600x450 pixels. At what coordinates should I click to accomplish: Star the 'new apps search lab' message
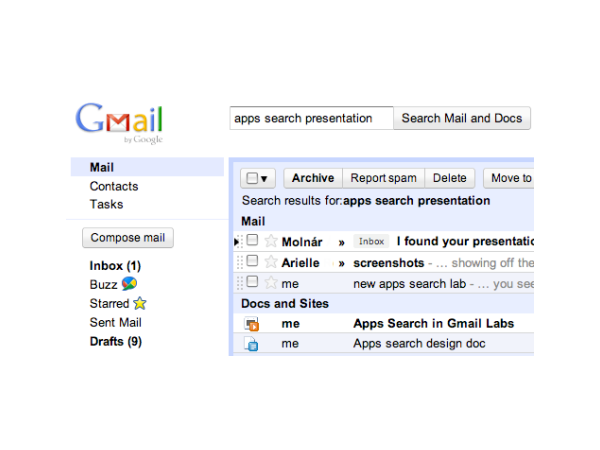tap(271, 283)
